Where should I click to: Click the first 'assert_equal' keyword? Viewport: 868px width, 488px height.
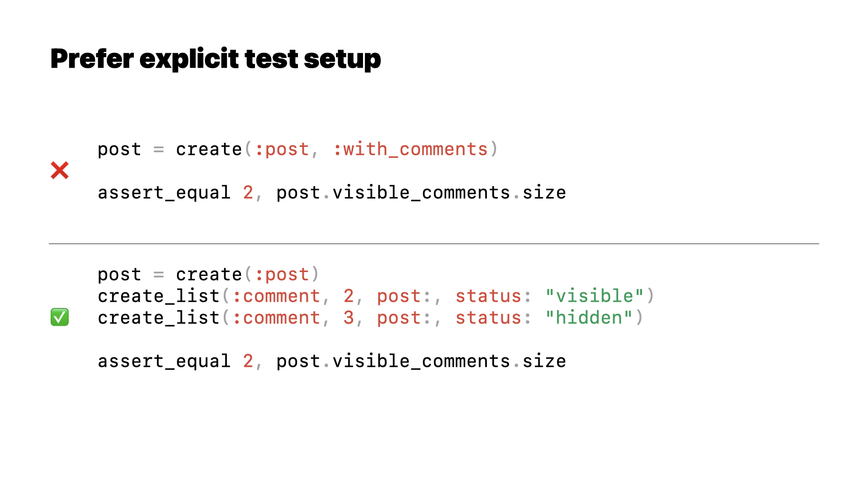164,193
